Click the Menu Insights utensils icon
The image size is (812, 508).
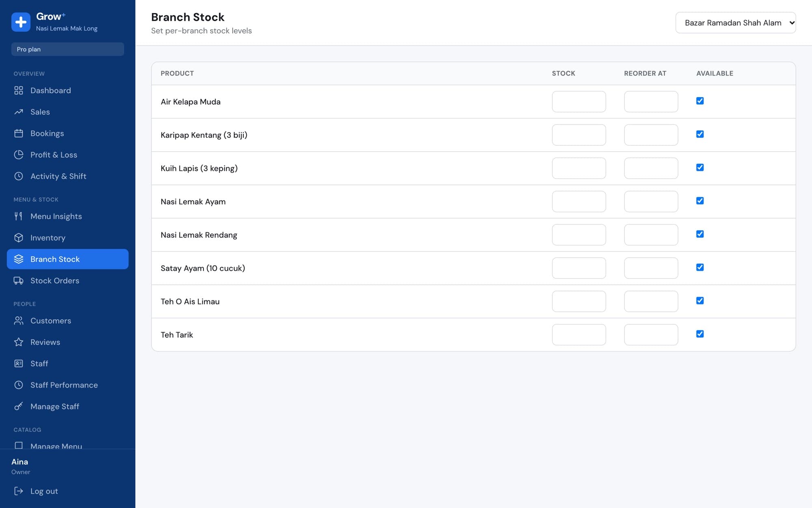tap(19, 216)
